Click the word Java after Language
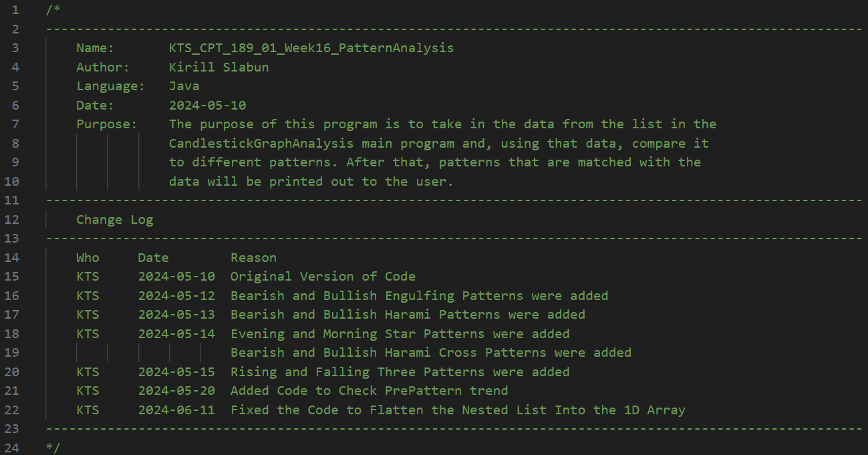The height and width of the screenshot is (455, 868). 184,86
